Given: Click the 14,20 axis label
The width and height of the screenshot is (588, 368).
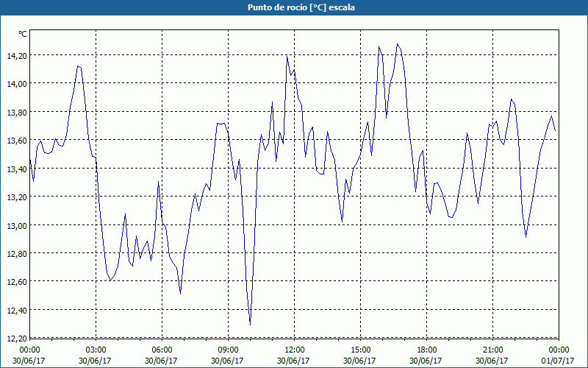Looking at the screenshot, I should tap(17, 56).
